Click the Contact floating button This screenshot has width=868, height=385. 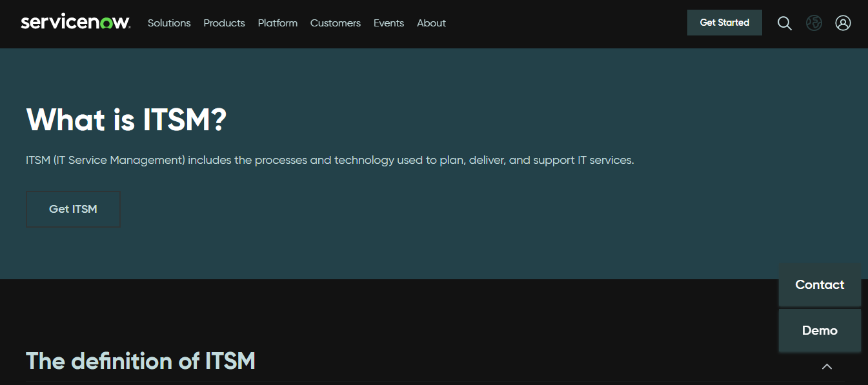coord(820,285)
